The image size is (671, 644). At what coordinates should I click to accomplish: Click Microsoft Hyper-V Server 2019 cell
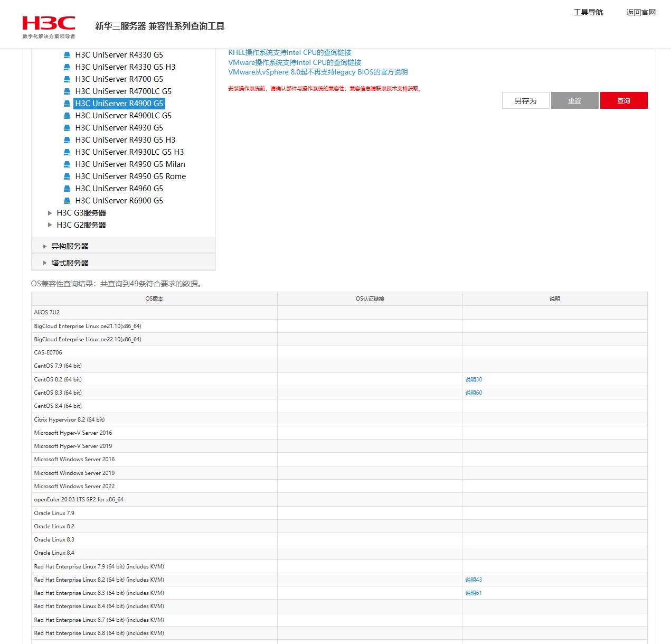[x=154, y=446]
